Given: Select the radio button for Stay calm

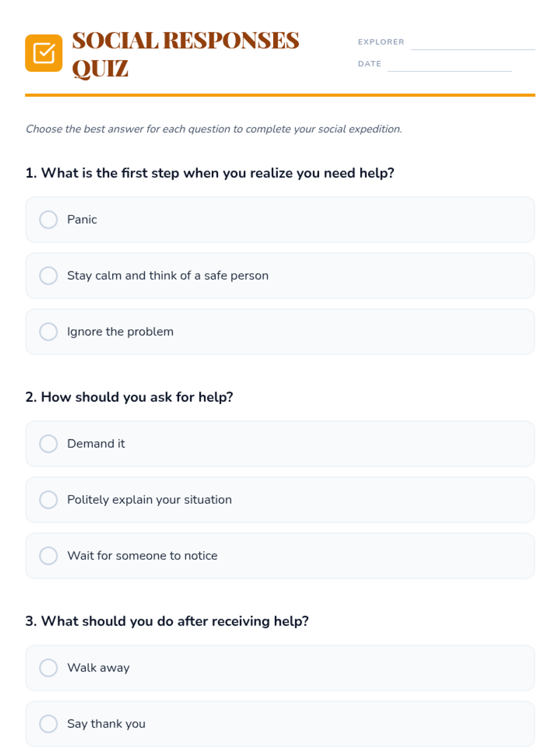Looking at the screenshot, I should (49, 275).
